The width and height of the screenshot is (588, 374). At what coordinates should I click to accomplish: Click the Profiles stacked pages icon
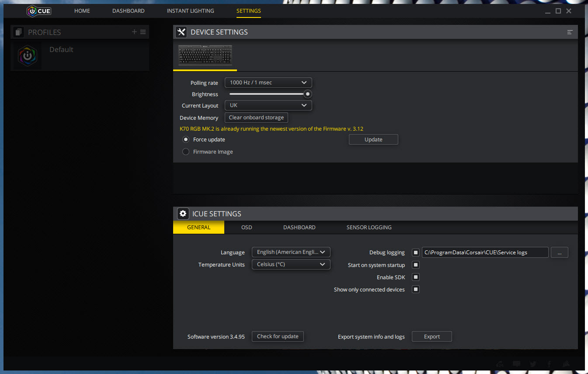(x=18, y=32)
